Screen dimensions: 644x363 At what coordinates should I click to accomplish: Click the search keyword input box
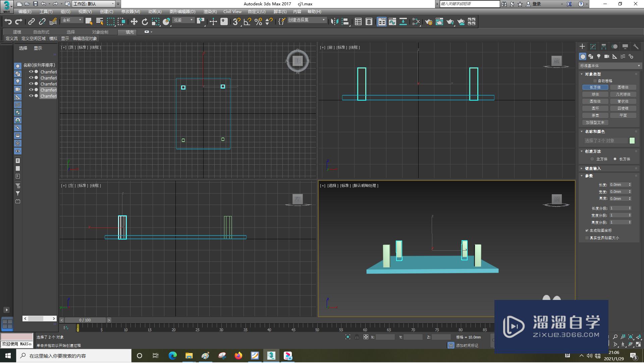(470, 4)
